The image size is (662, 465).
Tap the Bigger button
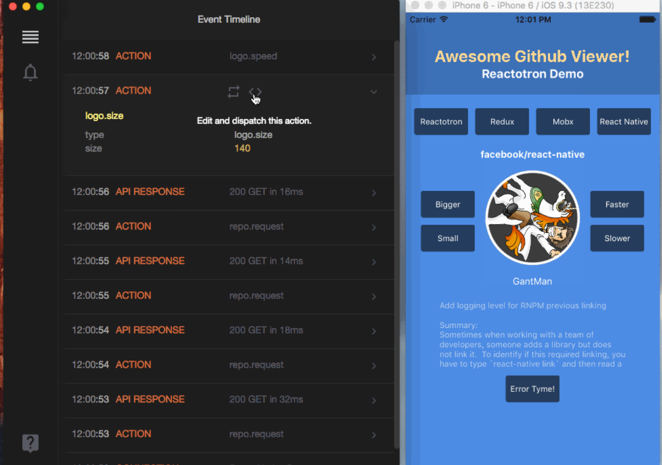coord(448,204)
